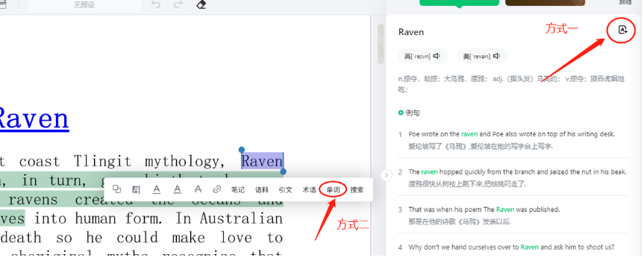This screenshot has height=269, width=644.
Task: Open the 无预设 preset dropdown
Action: pos(84,5)
